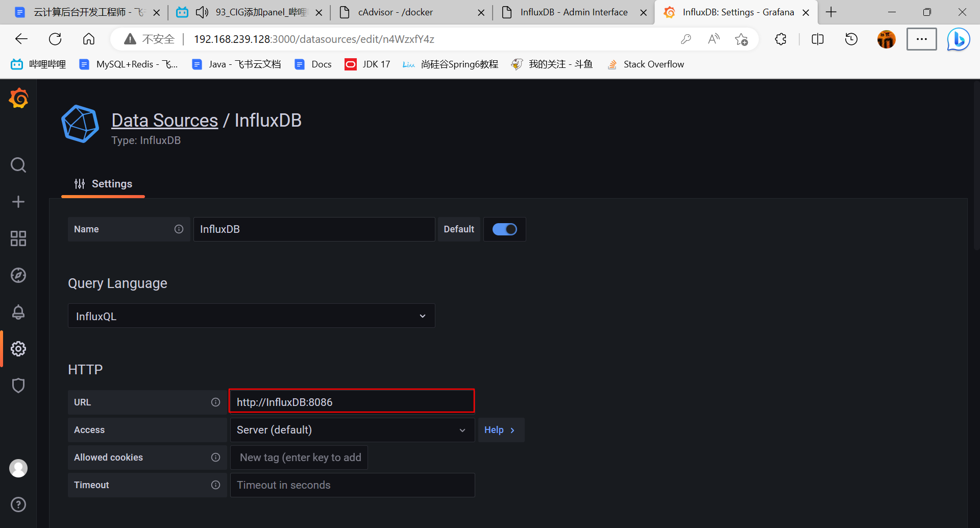The width and height of the screenshot is (980, 528).
Task: Activate the Read aloud icon
Action: click(x=714, y=39)
